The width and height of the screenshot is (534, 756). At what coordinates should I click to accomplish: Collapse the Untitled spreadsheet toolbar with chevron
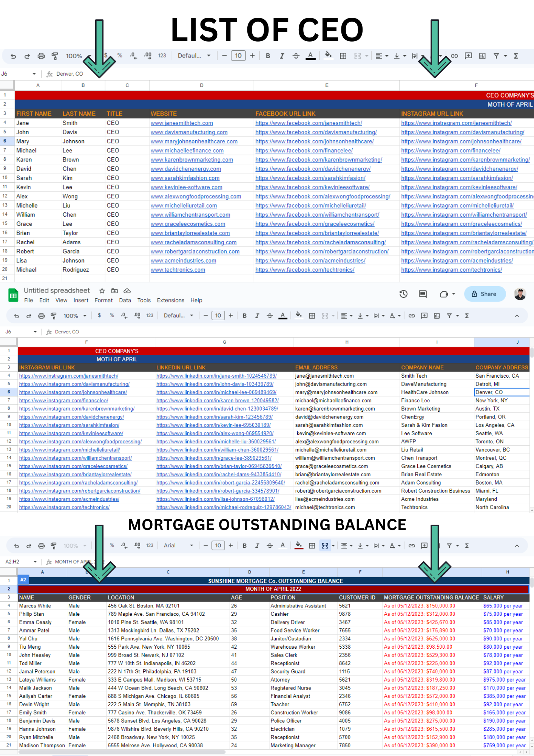[x=517, y=316]
